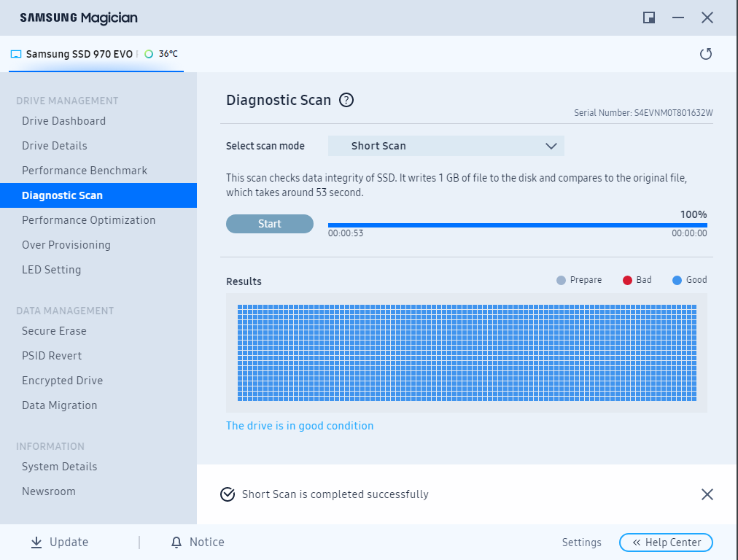Click 'The drive is in good condition' text
This screenshot has width=738, height=560.
tap(300, 426)
